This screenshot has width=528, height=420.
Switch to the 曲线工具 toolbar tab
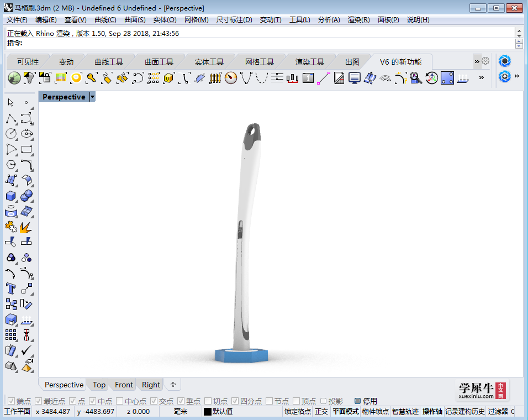[x=109, y=62]
